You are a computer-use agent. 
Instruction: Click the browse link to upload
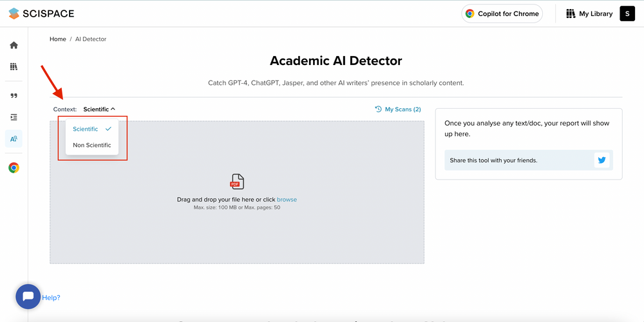tap(287, 200)
